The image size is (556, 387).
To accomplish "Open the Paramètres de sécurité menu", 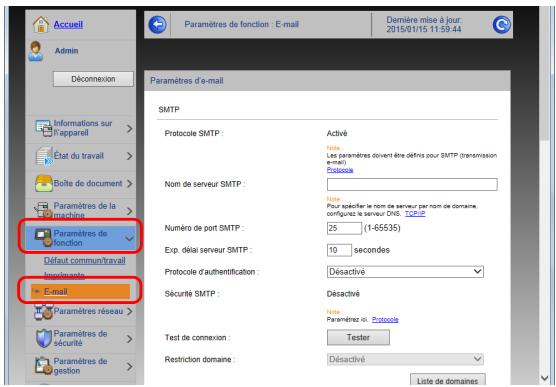I will click(81, 338).
